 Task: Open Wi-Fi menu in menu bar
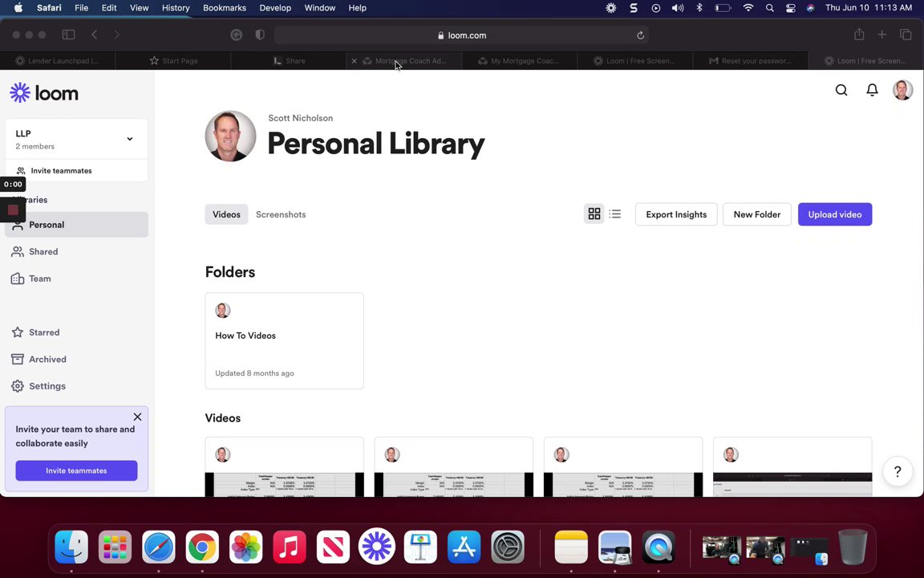[x=748, y=8]
